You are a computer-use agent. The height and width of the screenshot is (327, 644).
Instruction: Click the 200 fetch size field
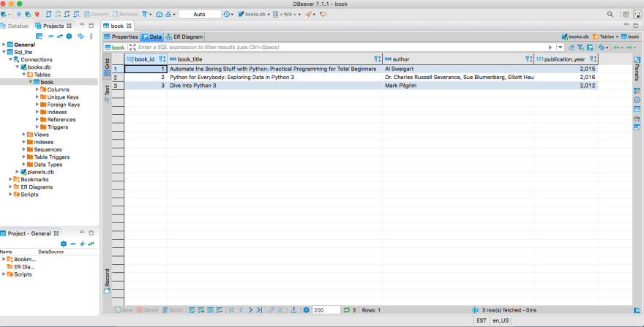click(x=326, y=310)
